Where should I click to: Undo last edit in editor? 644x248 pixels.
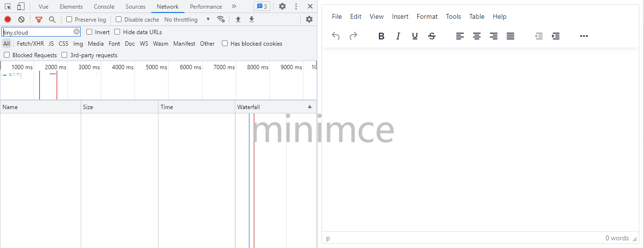[x=336, y=36]
